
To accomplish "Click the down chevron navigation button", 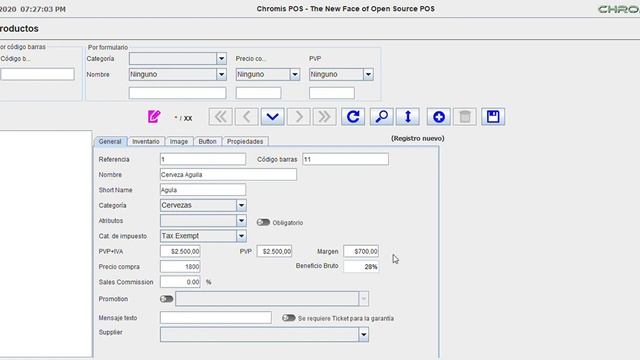I will 272,117.
